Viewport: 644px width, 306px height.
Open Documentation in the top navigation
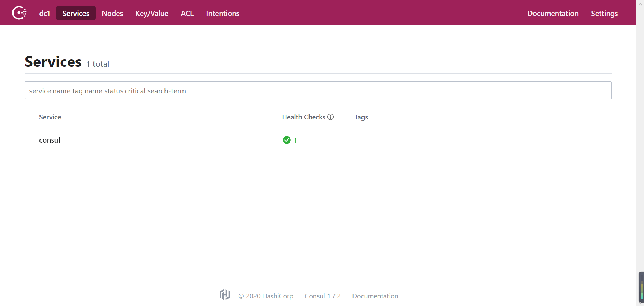(x=553, y=13)
